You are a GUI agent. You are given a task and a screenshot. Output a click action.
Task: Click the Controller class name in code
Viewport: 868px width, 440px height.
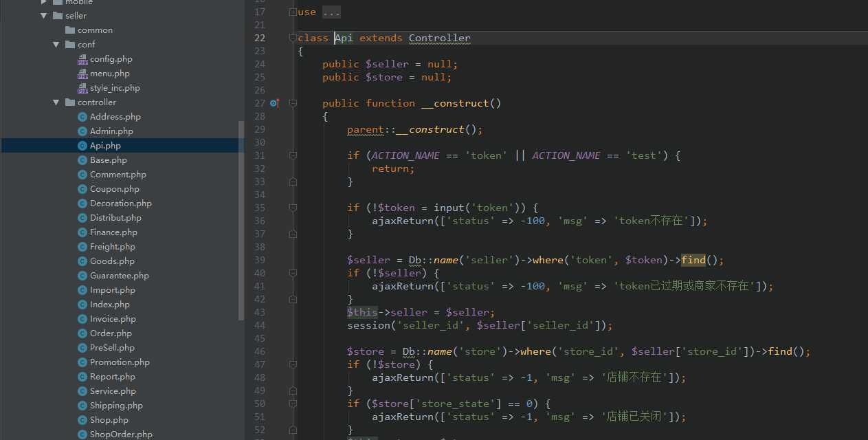(x=439, y=38)
